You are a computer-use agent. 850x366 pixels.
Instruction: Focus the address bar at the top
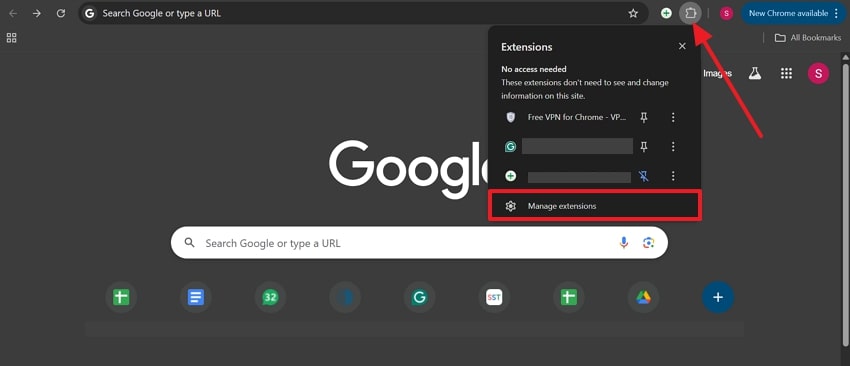coord(363,14)
